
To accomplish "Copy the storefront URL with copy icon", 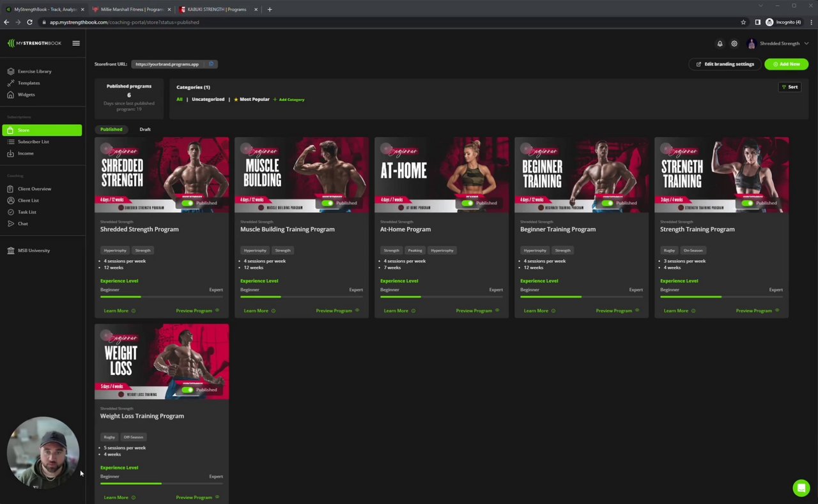I will click(212, 64).
